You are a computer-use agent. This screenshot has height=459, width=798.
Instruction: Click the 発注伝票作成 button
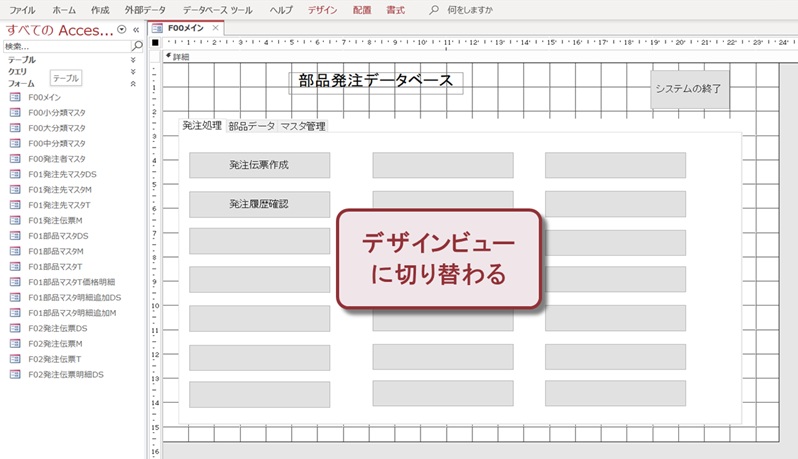259,165
